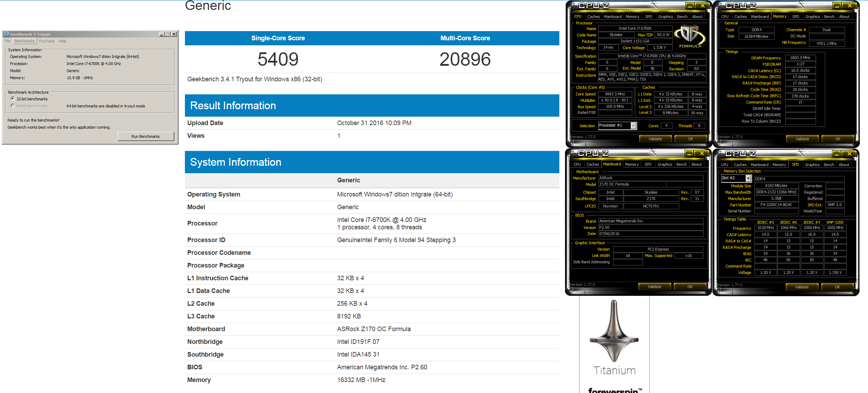Select the 32-bit benchmarks radio button
This screenshot has height=393, width=868.
[13, 99]
